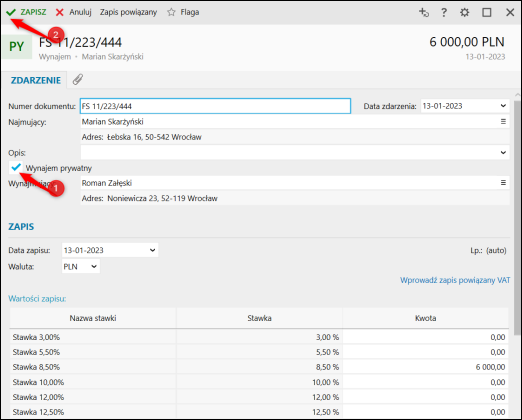
Task: Open the paperclip attachments tab
Action: pos(77,80)
